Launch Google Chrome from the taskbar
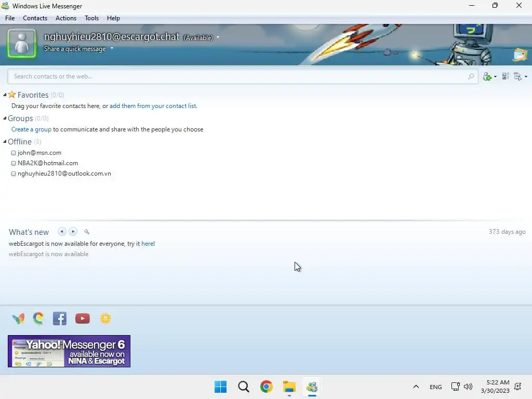The height and width of the screenshot is (399, 532). (267, 387)
